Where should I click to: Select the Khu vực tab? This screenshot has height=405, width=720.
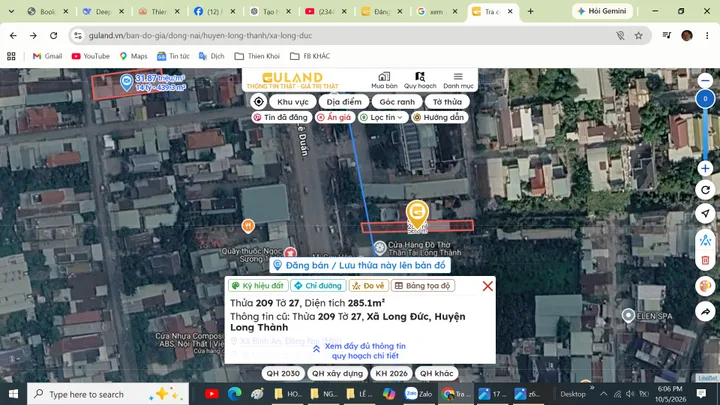point(292,101)
